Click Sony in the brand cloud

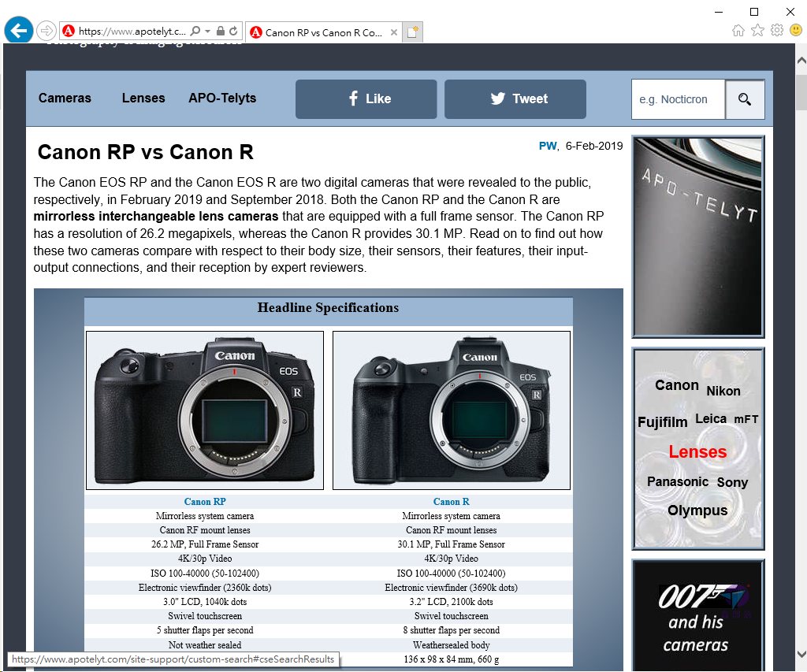pyautogui.click(x=732, y=482)
